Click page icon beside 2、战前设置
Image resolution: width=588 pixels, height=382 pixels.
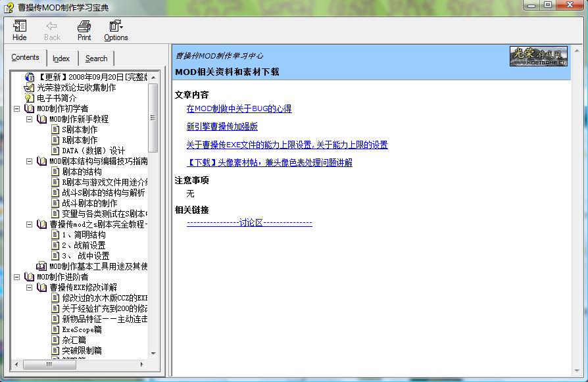[55, 245]
